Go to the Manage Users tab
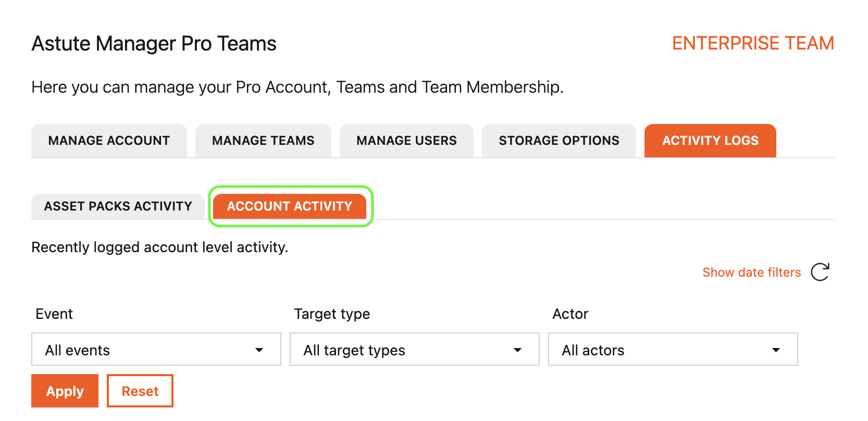Image resolution: width=868 pixels, height=421 pixels. pyautogui.click(x=406, y=141)
